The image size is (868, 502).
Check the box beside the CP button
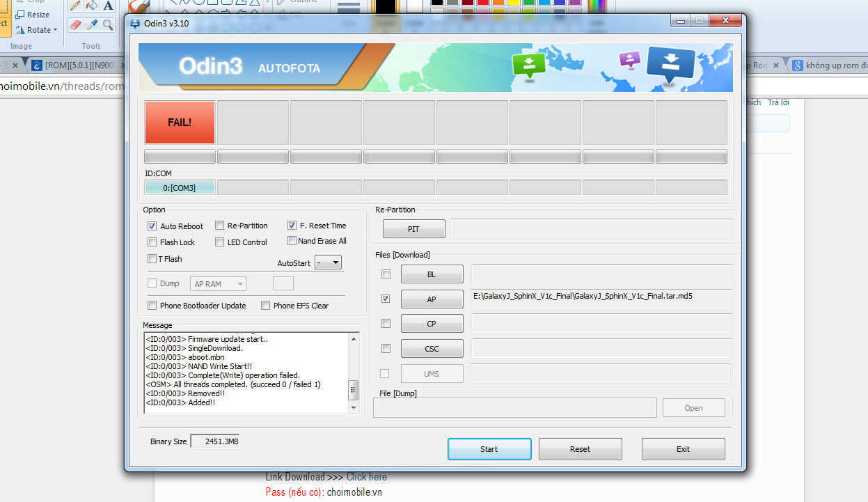click(386, 324)
